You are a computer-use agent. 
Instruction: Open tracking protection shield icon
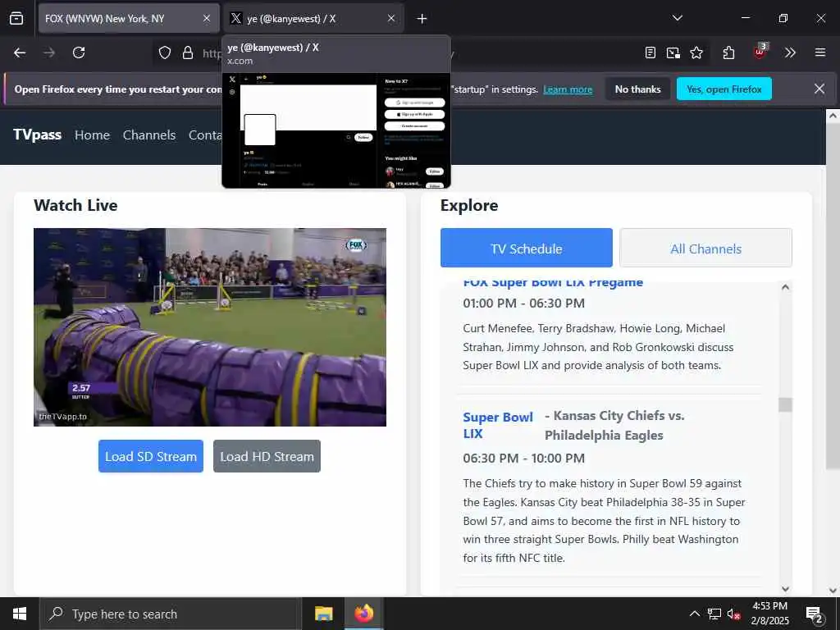click(165, 52)
